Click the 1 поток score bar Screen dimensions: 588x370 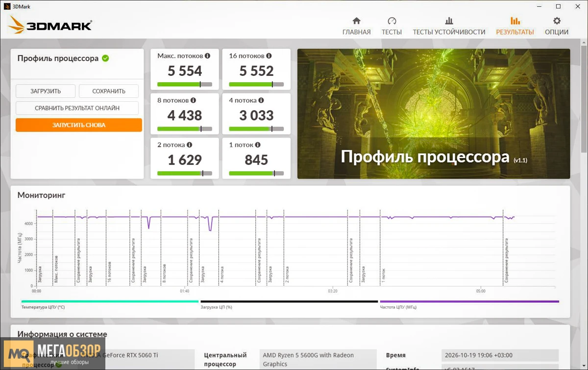click(x=256, y=173)
